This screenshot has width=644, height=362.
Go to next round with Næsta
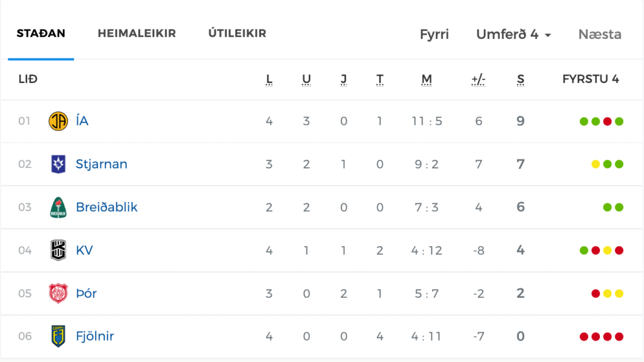click(x=599, y=34)
